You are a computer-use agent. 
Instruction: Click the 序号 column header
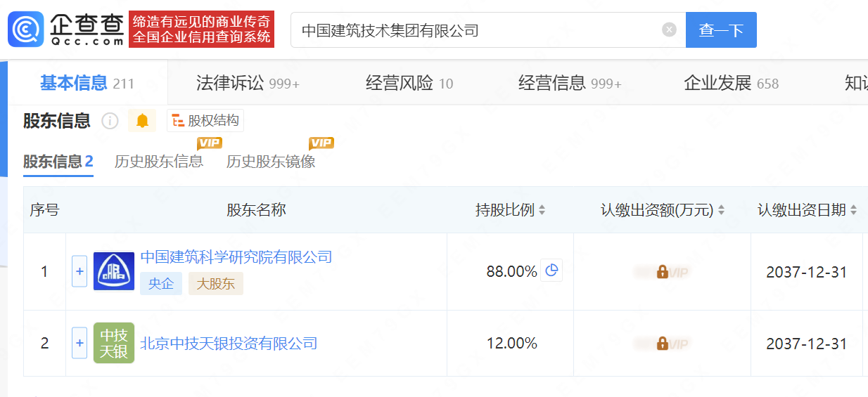click(44, 210)
